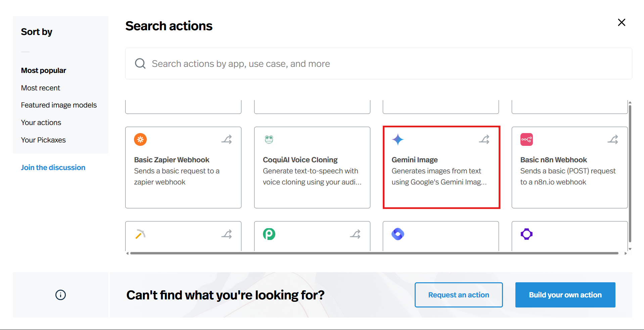Sort by Most popular
The height and width of the screenshot is (330, 644).
click(44, 71)
